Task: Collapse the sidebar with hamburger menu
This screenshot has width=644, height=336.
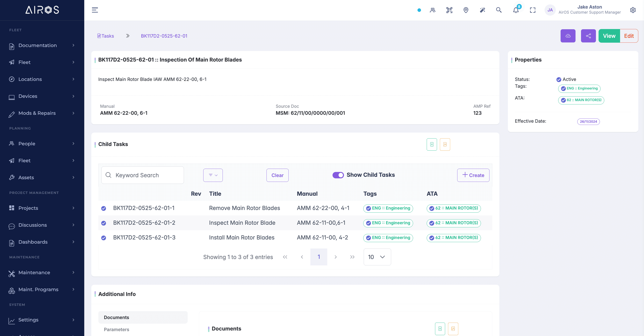Action: pos(95,10)
